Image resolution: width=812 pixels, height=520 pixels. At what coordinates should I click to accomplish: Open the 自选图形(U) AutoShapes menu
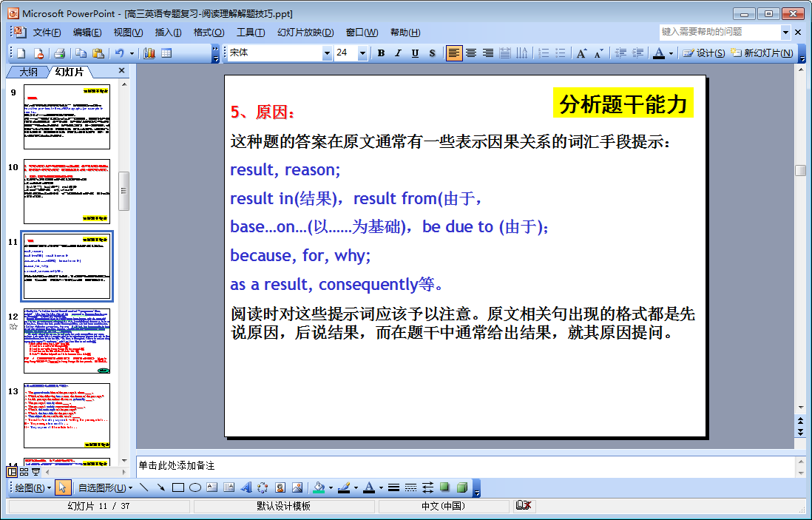coord(105,487)
